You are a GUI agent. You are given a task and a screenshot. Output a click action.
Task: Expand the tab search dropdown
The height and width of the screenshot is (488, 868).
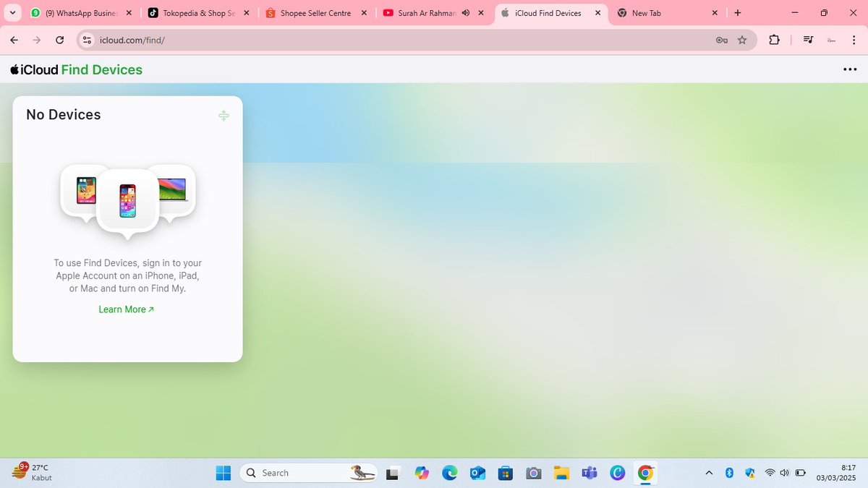pos(13,13)
